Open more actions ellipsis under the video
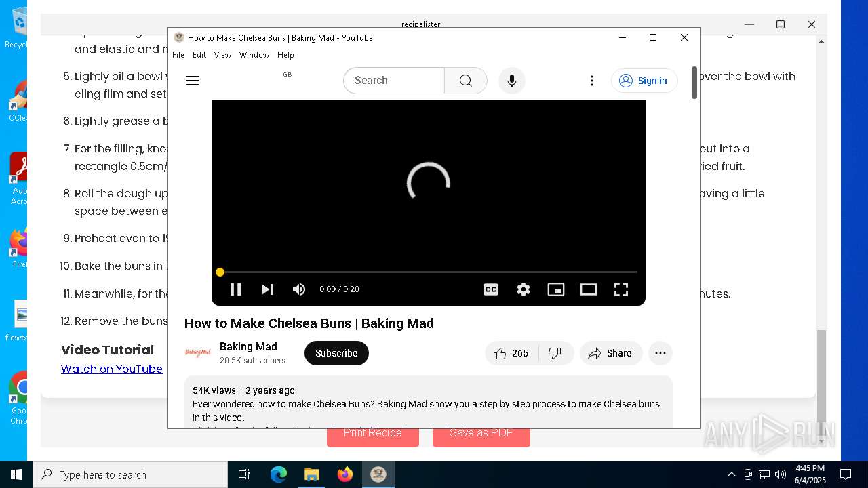 point(660,353)
